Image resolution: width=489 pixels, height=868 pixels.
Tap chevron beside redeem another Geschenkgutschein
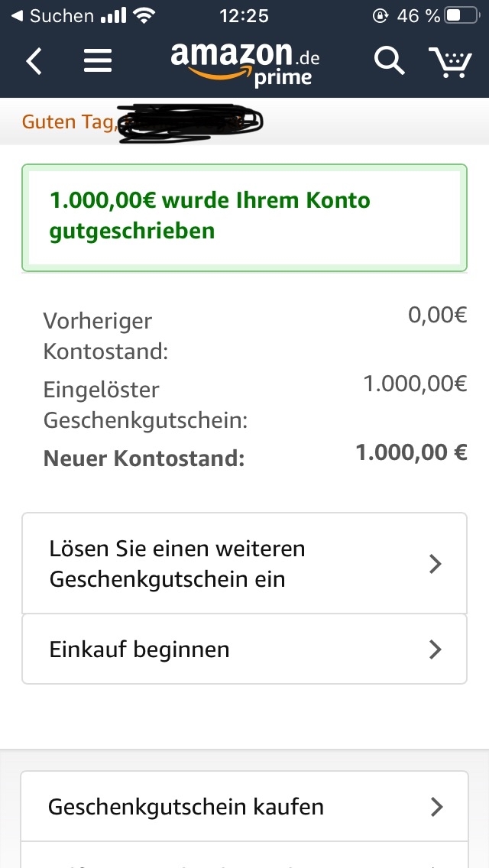436,564
